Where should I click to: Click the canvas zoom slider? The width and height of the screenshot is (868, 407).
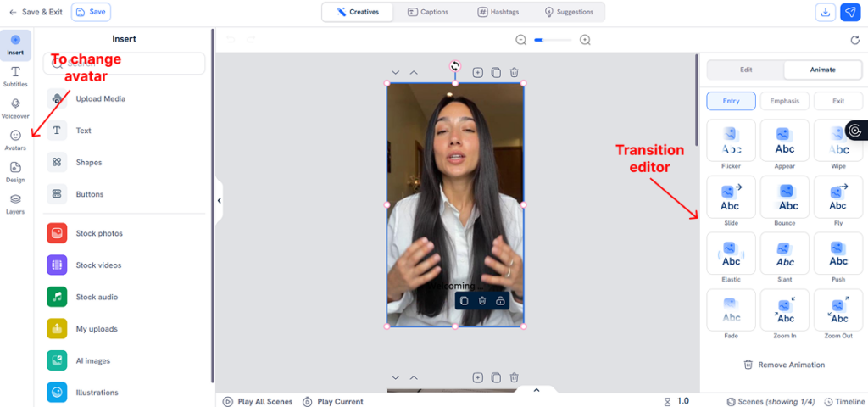tap(553, 40)
